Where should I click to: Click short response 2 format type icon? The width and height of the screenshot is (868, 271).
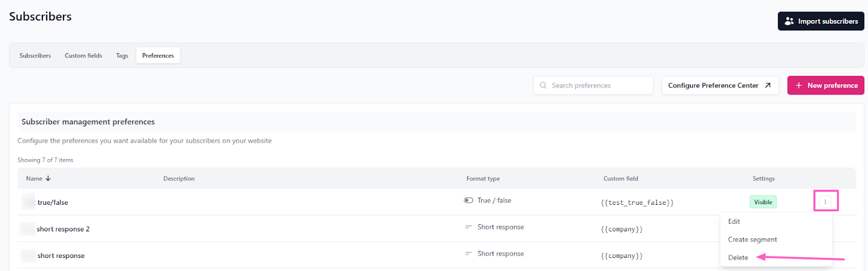[x=468, y=227]
